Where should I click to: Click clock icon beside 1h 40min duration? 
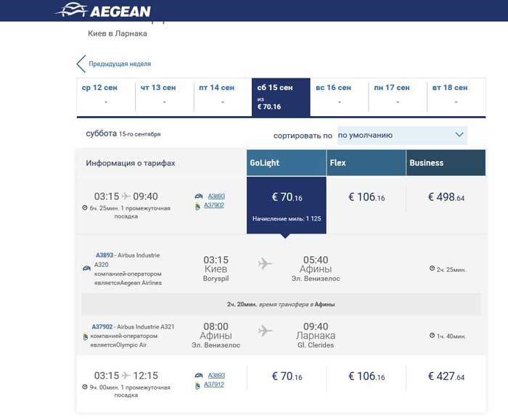433,336
